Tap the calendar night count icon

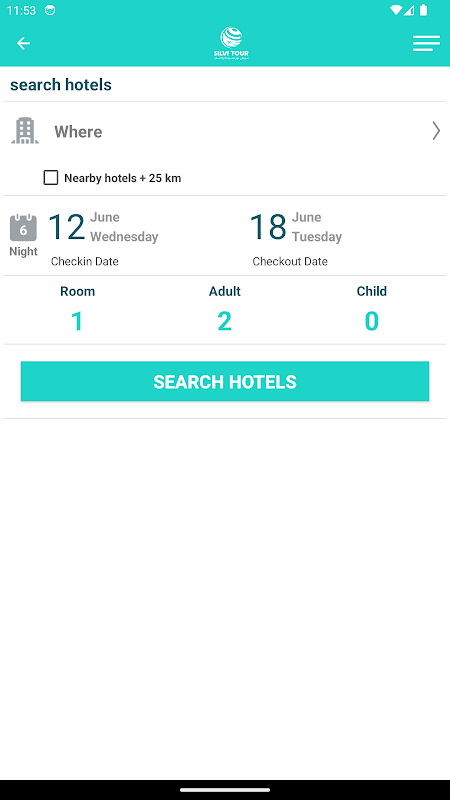click(x=23, y=228)
